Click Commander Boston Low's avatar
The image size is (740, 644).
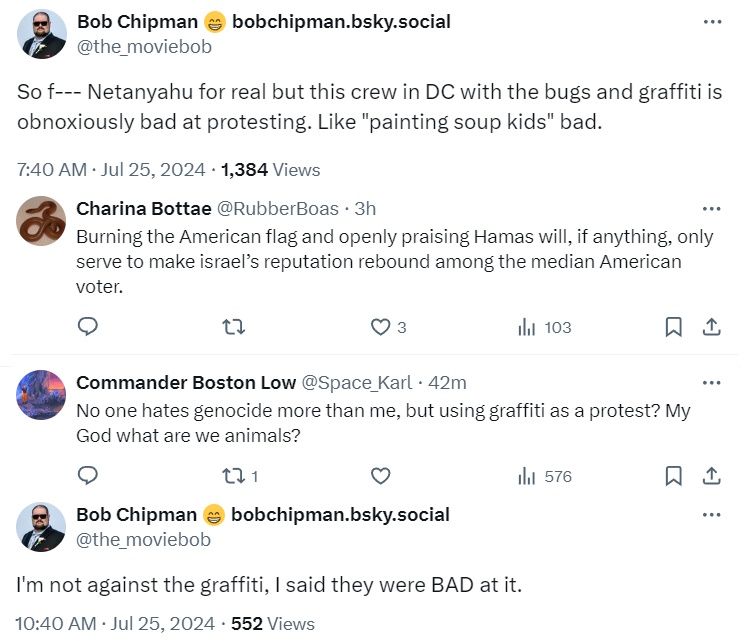(x=41, y=395)
